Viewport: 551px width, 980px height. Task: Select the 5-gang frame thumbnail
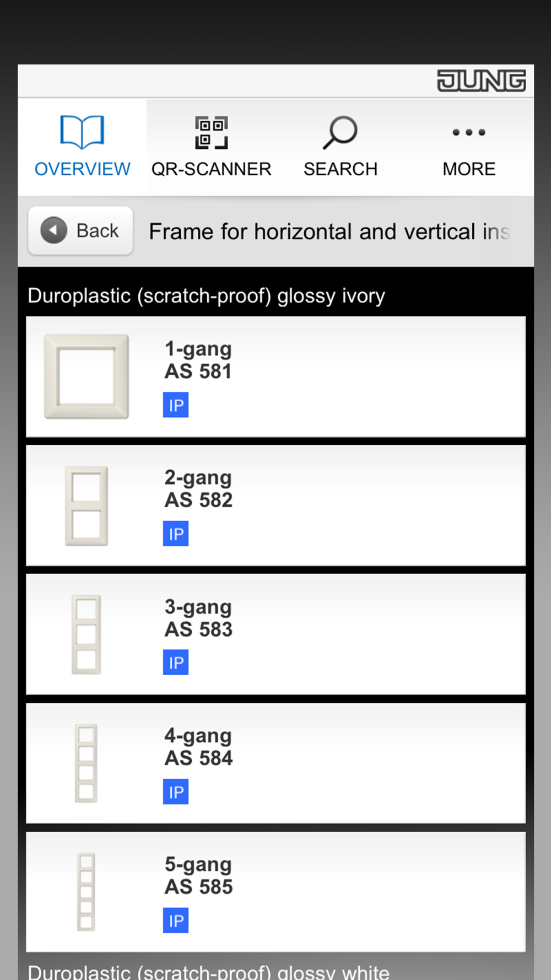[86, 892]
